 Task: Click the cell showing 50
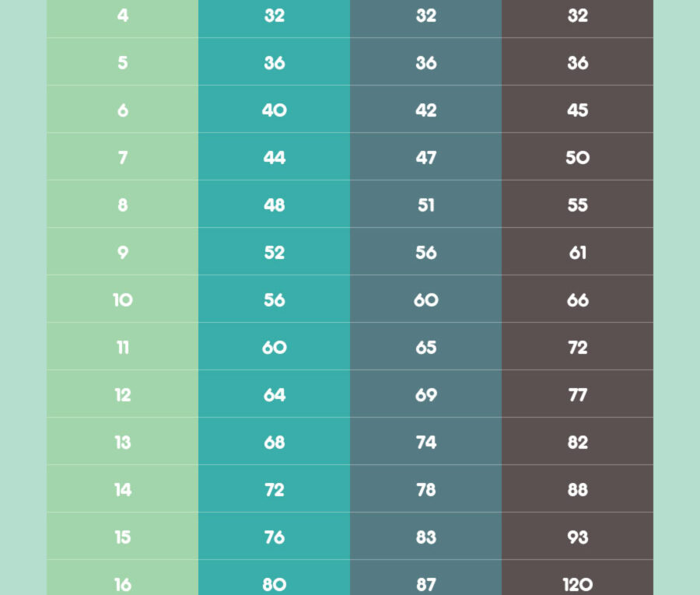click(577, 158)
